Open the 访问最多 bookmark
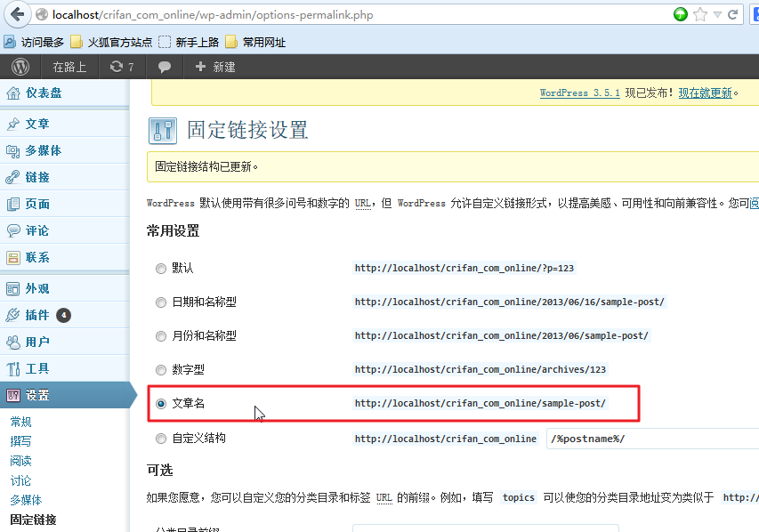 pyautogui.click(x=34, y=42)
